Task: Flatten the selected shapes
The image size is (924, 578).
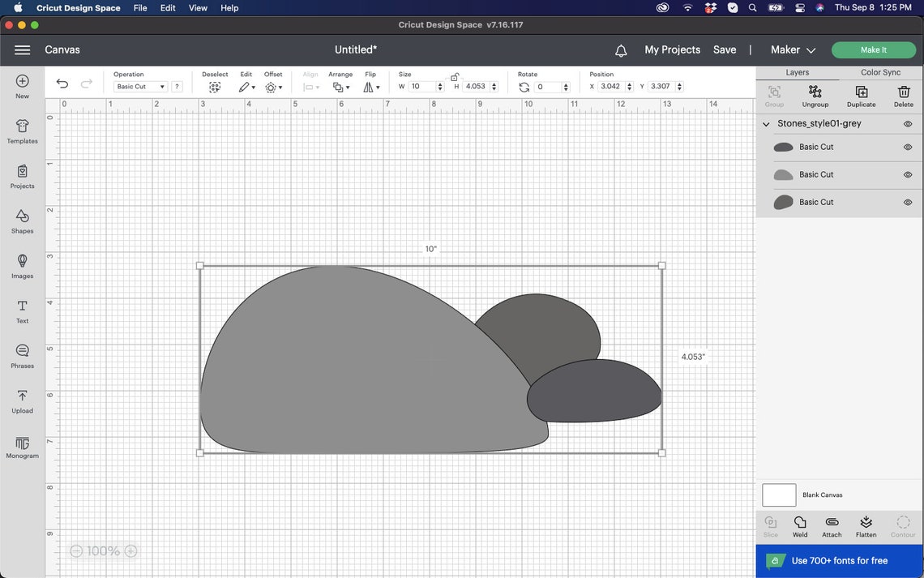Action: pos(866,524)
